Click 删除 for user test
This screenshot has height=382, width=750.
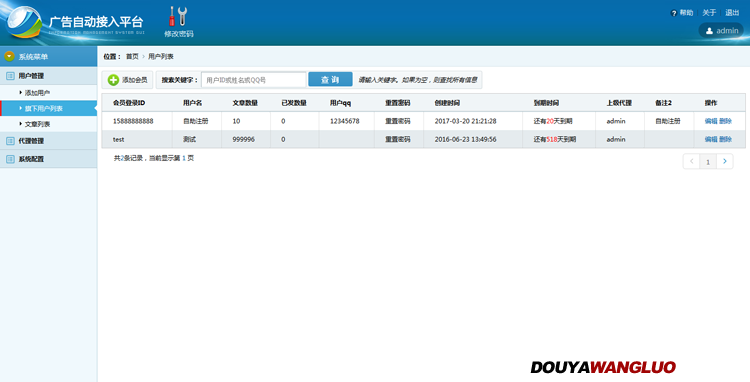pyautogui.click(x=725, y=139)
